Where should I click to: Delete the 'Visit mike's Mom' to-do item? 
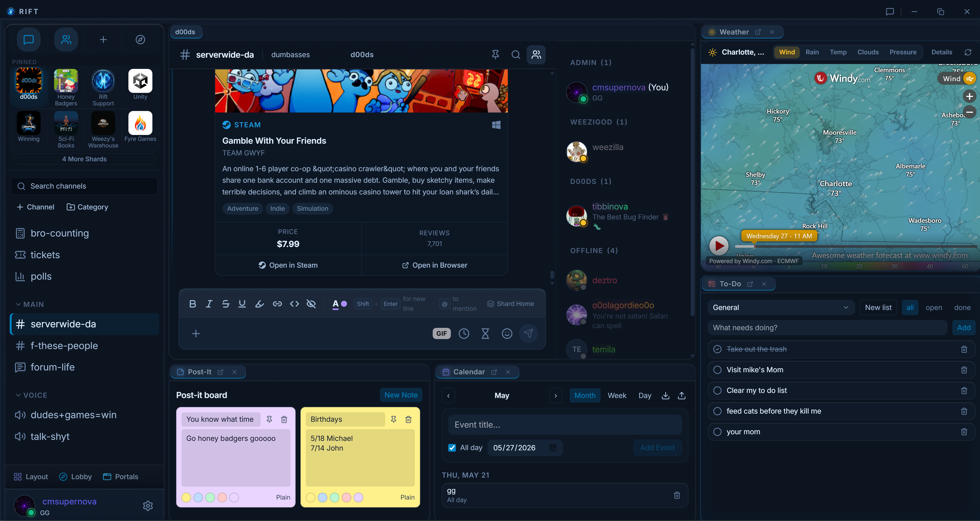(x=964, y=370)
